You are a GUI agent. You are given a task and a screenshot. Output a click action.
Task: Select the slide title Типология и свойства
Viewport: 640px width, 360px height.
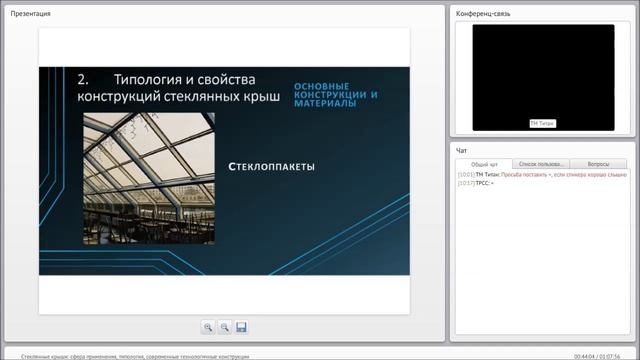(179, 87)
